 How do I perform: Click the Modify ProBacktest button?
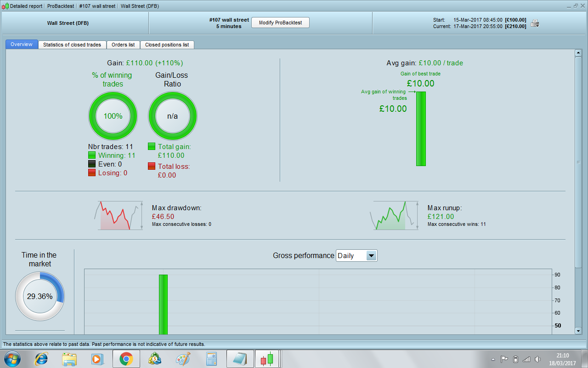coord(280,23)
